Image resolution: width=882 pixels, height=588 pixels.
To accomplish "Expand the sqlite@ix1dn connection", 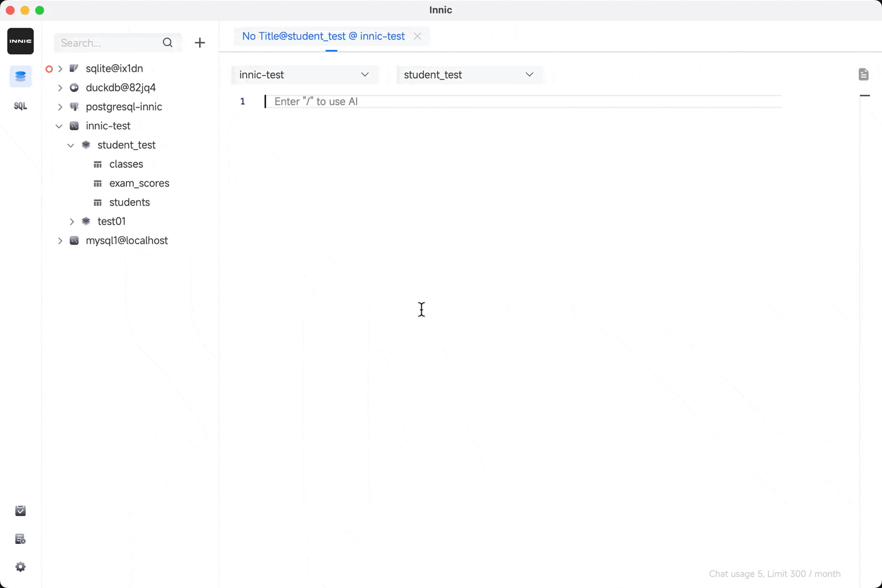I will click(x=60, y=69).
